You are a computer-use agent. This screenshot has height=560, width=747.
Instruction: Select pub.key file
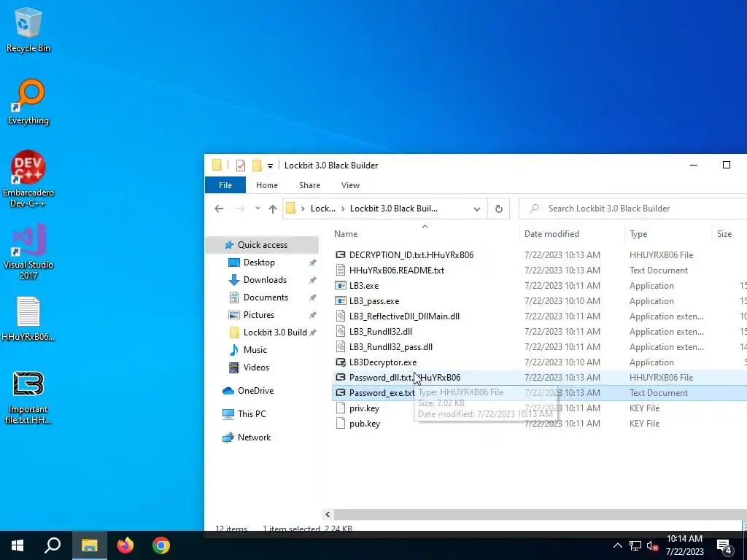tap(365, 424)
